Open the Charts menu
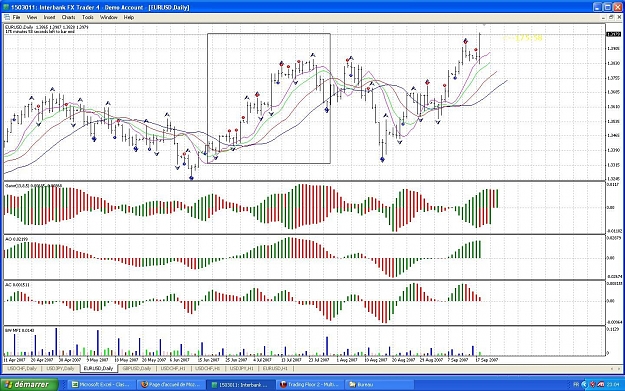The height and width of the screenshot is (391, 625). (69, 18)
